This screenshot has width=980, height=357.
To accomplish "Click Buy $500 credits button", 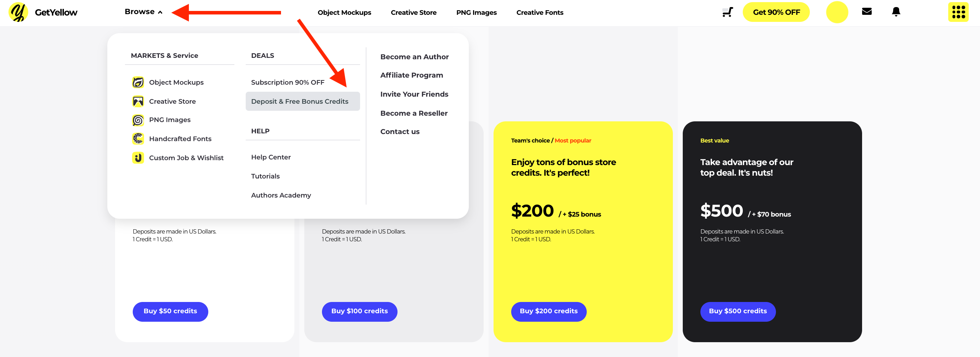I will click(738, 311).
